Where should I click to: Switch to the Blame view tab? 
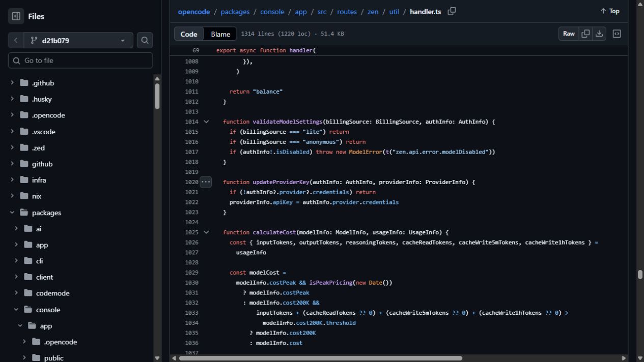click(220, 34)
